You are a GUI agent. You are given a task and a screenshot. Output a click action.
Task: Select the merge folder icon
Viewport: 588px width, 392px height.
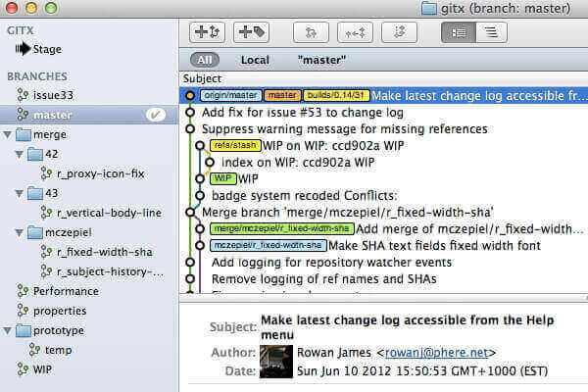(x=24, y=134)
